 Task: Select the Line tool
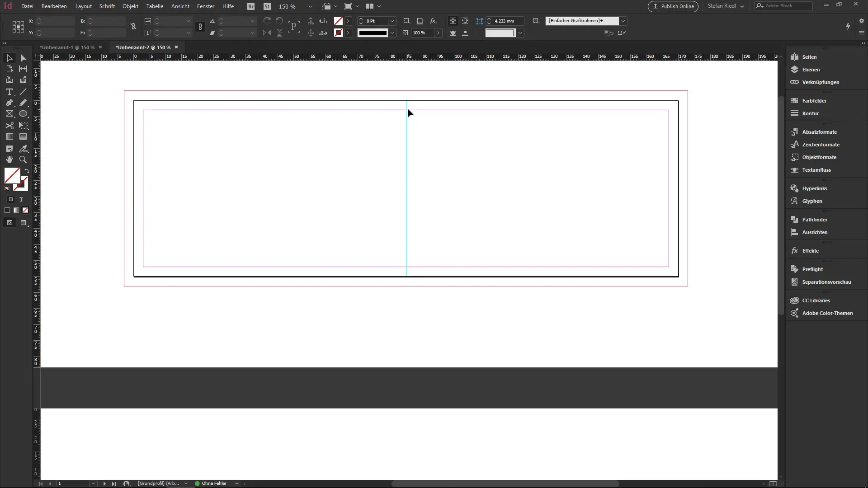coord(23,92)
